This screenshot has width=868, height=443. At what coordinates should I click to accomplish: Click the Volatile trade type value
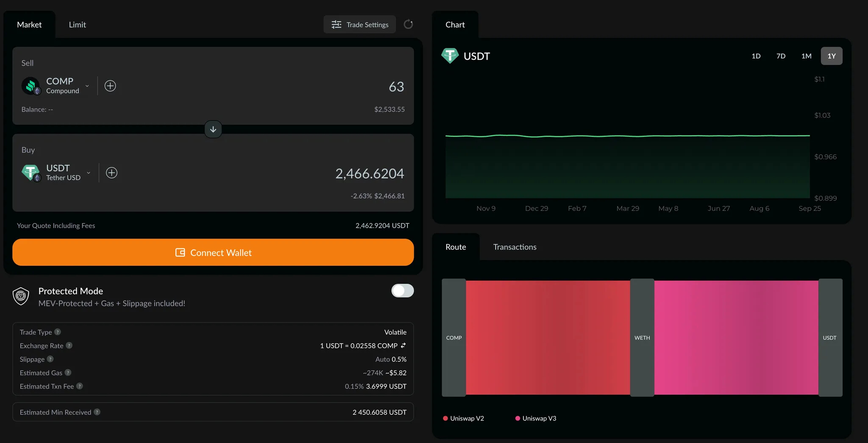[395, 332]
